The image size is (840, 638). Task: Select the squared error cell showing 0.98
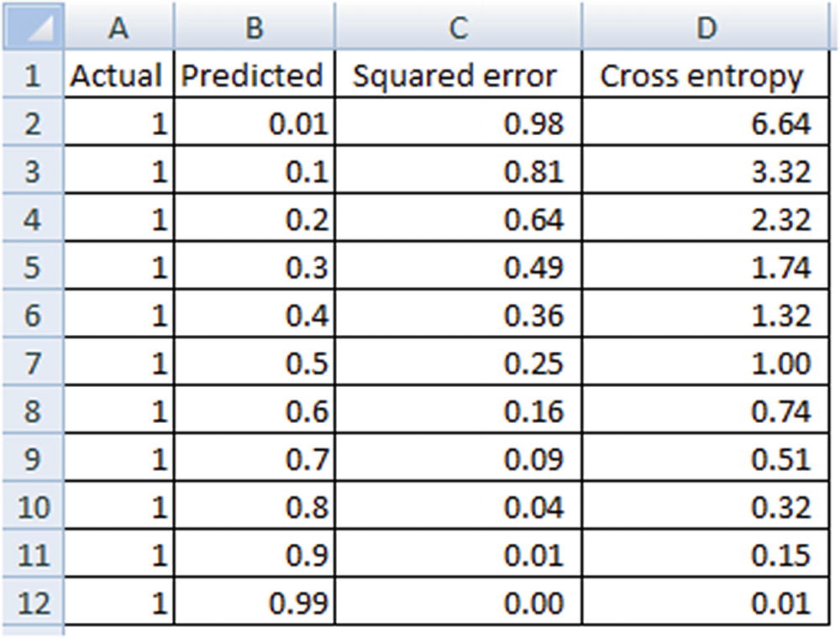click(458, 124)
